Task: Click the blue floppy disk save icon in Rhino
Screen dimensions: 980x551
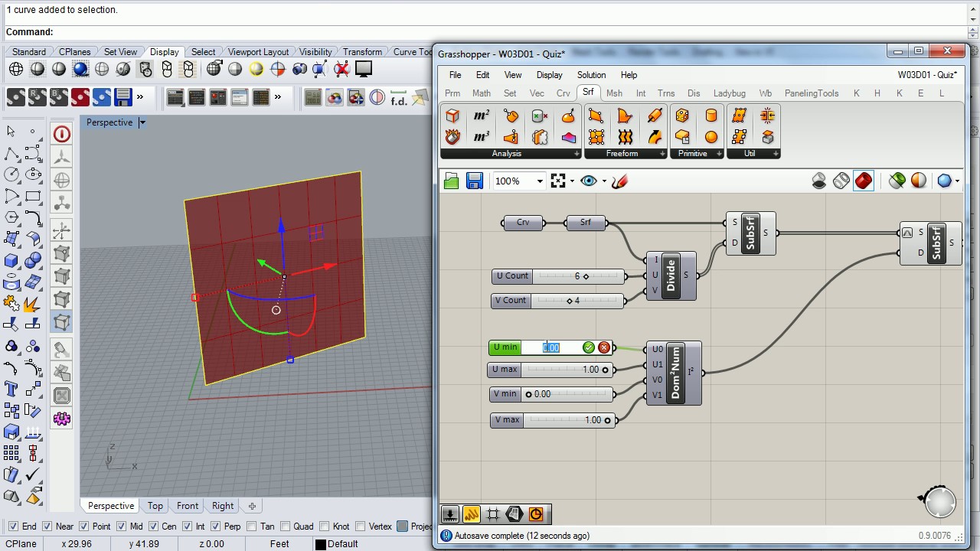Action: pos(122,97)
